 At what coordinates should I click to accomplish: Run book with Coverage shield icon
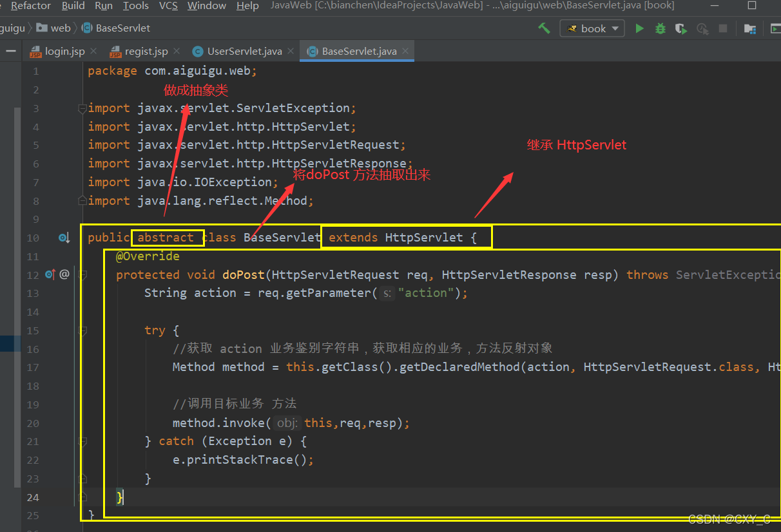(680, 28)
